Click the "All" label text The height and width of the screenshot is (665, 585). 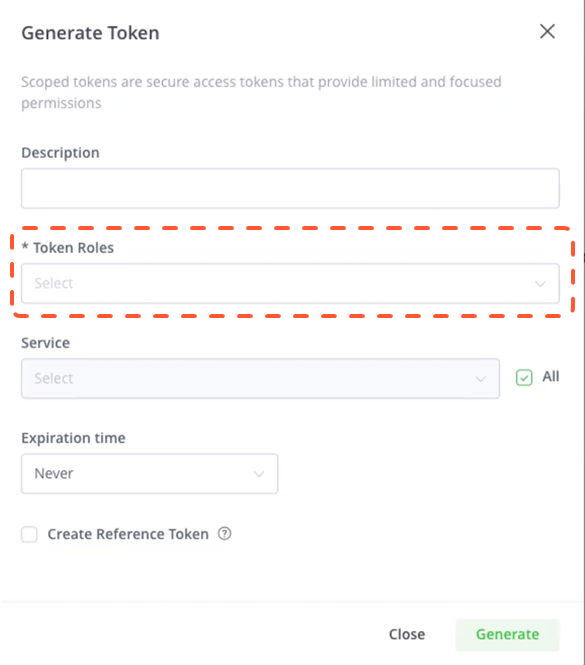click(551, 377)
